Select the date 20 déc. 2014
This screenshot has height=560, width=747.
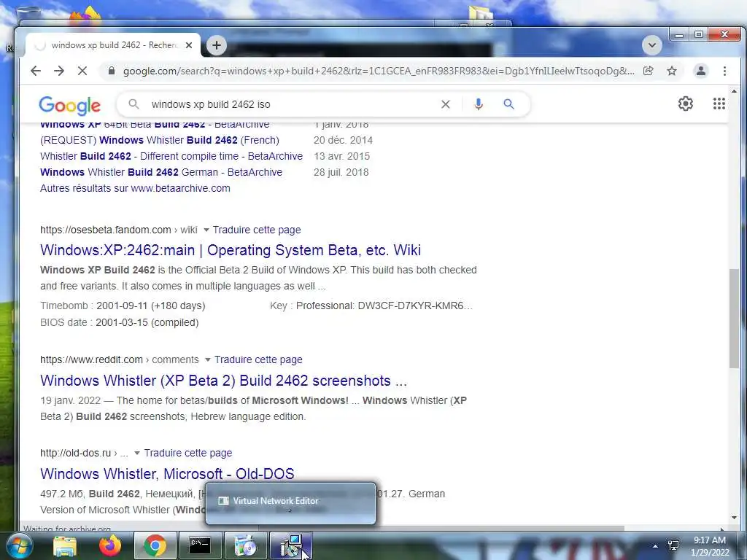pos(343,140)
